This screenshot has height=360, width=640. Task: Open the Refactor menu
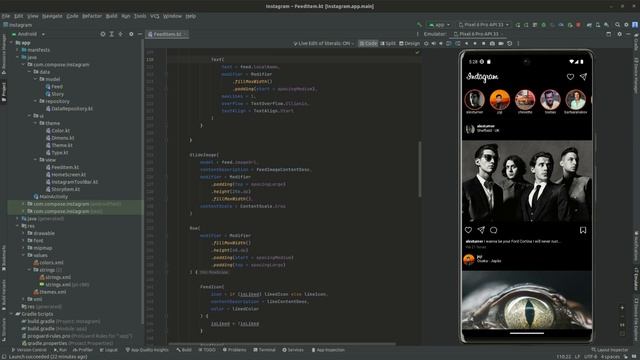[92, 16]
